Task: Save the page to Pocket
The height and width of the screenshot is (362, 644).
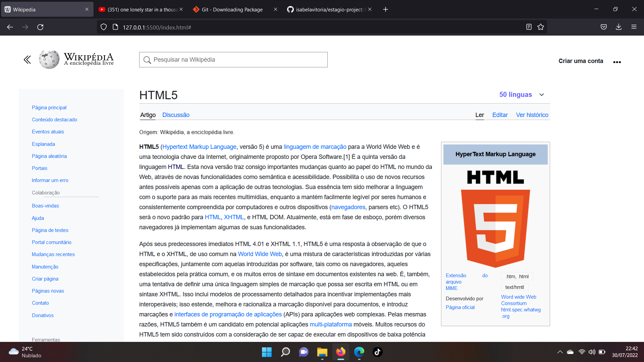Action: point(603,27)
